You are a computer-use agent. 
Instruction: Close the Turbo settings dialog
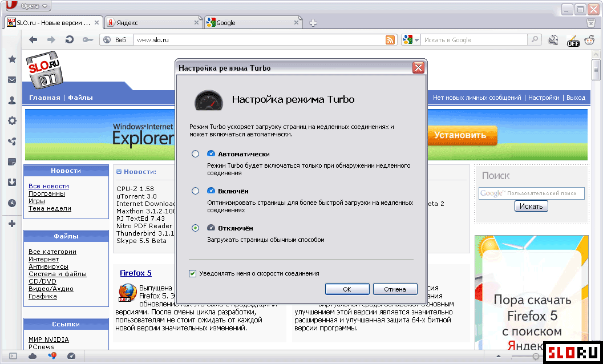418,68
